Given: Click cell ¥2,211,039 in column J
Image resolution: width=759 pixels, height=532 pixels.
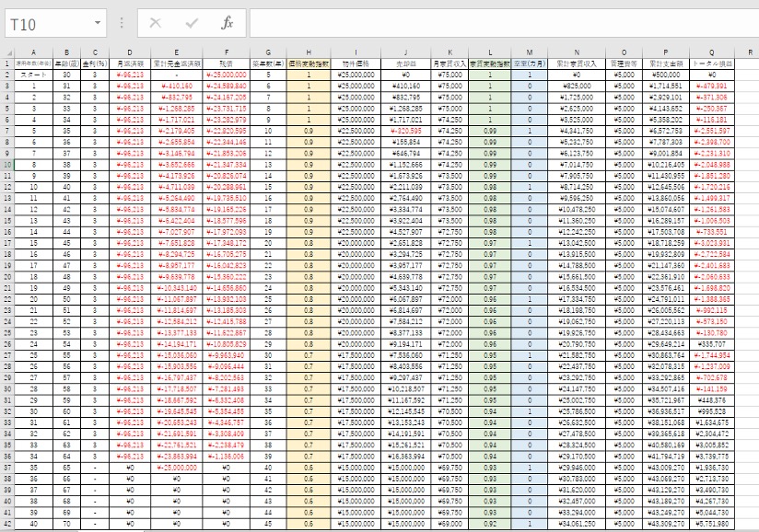Looking at the screenshot, I should pyautogui.click(x=405, y=187).
